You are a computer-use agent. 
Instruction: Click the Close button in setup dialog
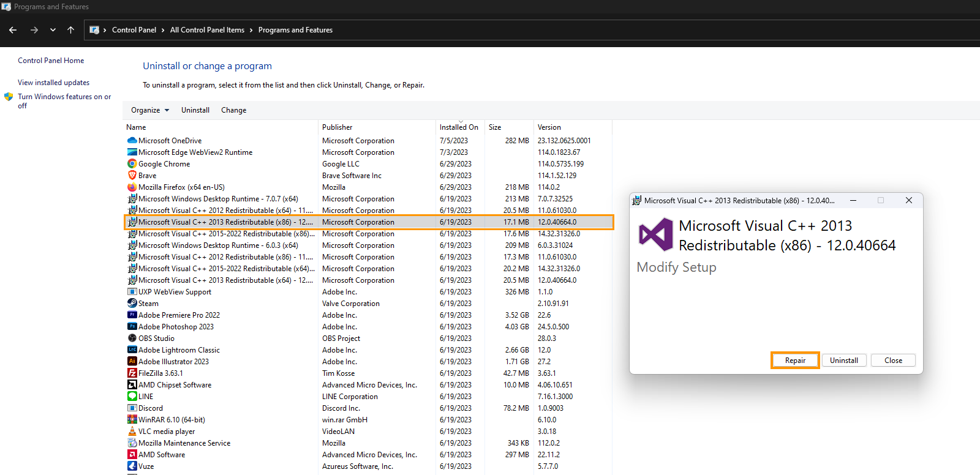(893, 361)
